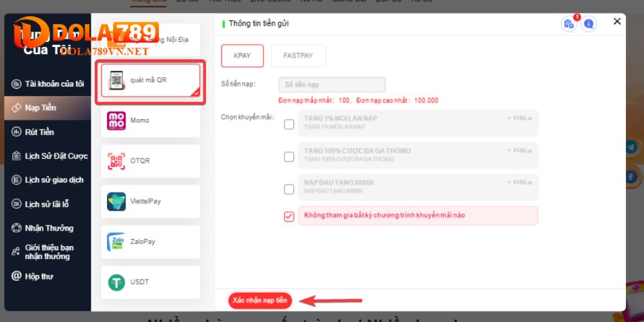This screenshot has width=644, height=322.
Task: Switch to the FASTPAY channel tab
Action: coord(298,56)
